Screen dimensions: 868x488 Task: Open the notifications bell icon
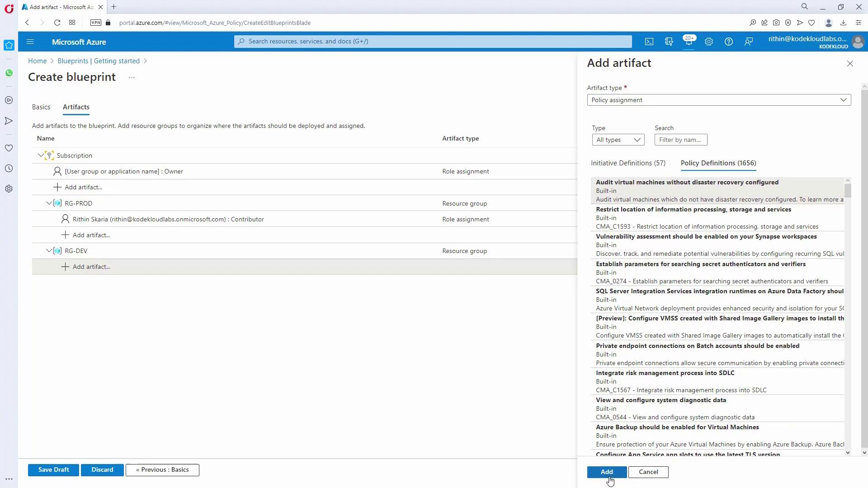click(x=689, y=42)
